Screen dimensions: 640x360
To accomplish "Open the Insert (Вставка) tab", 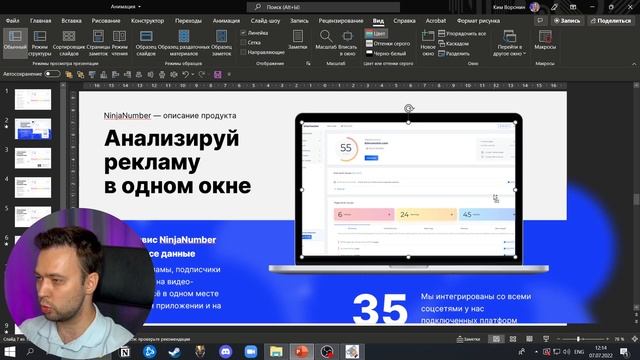I will pyautogui.click(x=71, y=20).
